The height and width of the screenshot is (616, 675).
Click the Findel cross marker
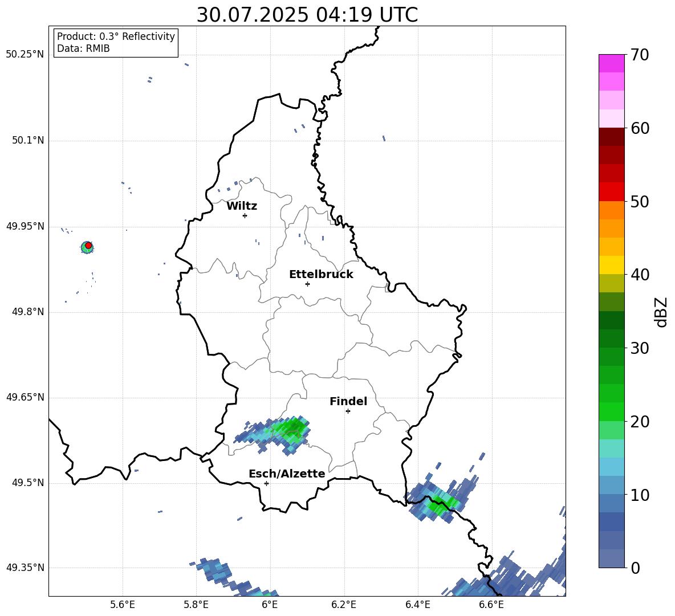click(x=348, y=411)
